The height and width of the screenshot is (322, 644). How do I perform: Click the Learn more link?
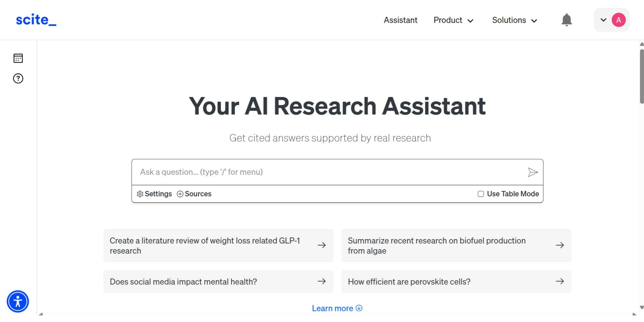pyautogui.click(x=337, y=308)
